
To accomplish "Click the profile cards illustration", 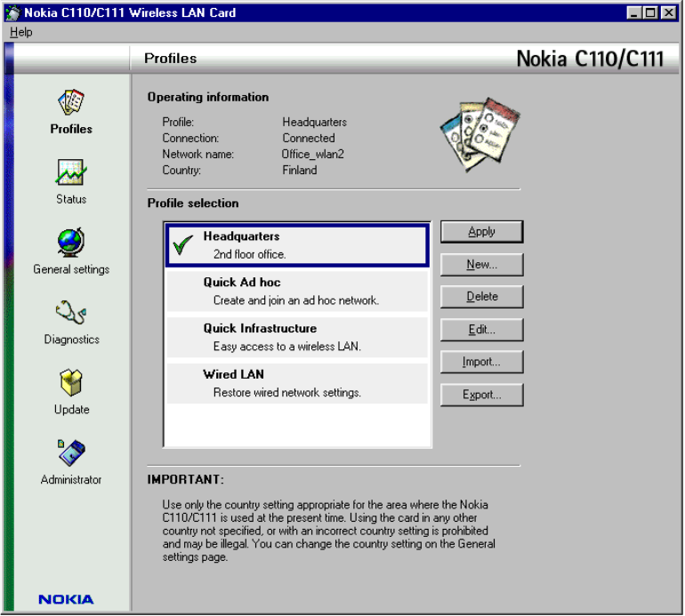I will coord(479,134).
